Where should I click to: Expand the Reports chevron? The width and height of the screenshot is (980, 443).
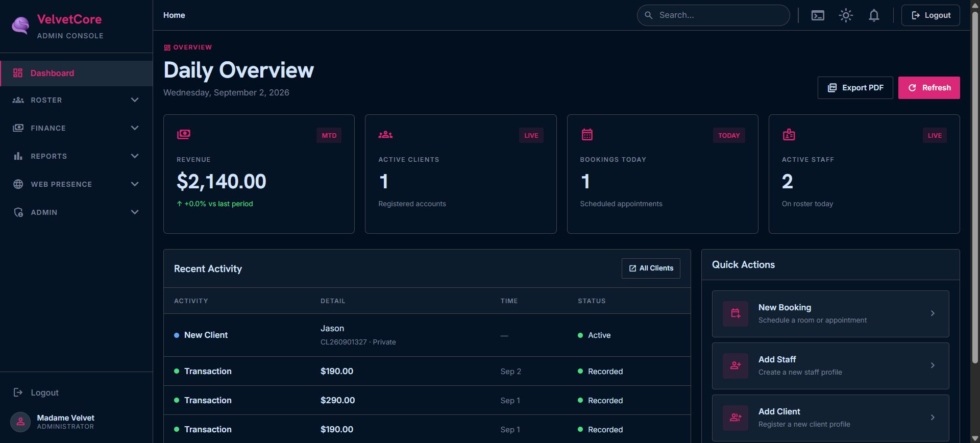[135, 156]
